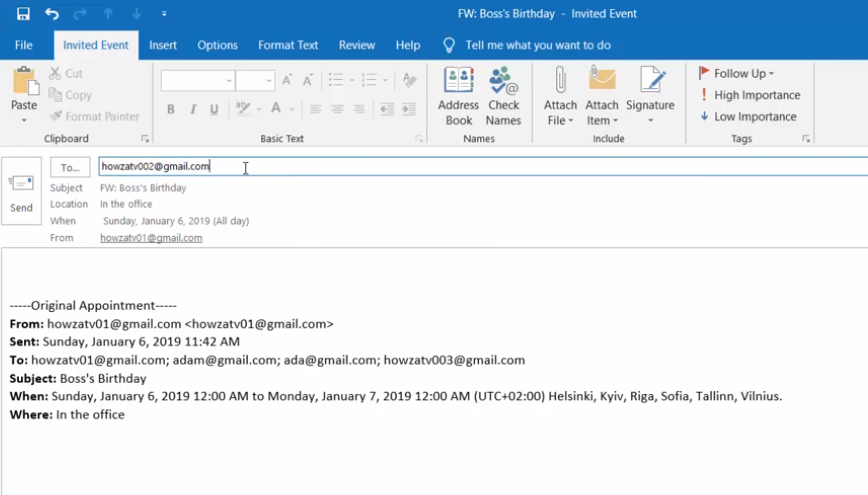The height and width of the screenshot is (495, 868).
Task: Click the Bullets list icon
Action: pos(336,81)
